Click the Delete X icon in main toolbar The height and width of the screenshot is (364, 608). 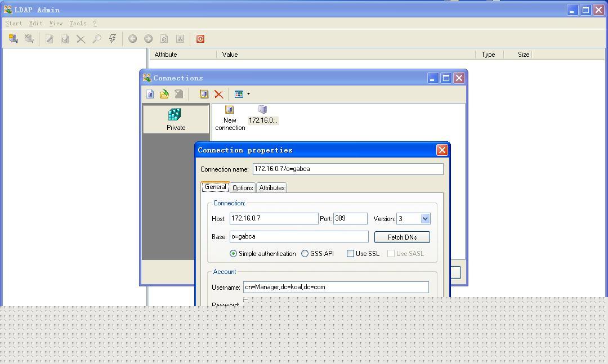[x=81, y=39]
